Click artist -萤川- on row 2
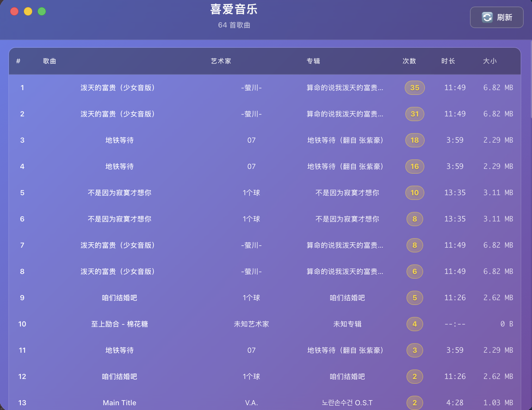The image size is (532, 410). (x=251, y=114)
